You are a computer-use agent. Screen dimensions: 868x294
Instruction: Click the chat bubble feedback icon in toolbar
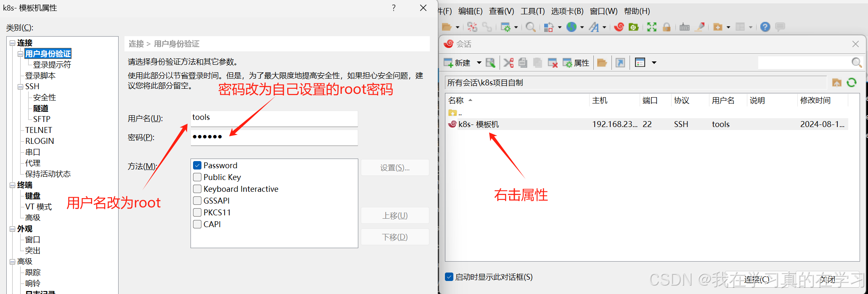[x=780, y=27]
